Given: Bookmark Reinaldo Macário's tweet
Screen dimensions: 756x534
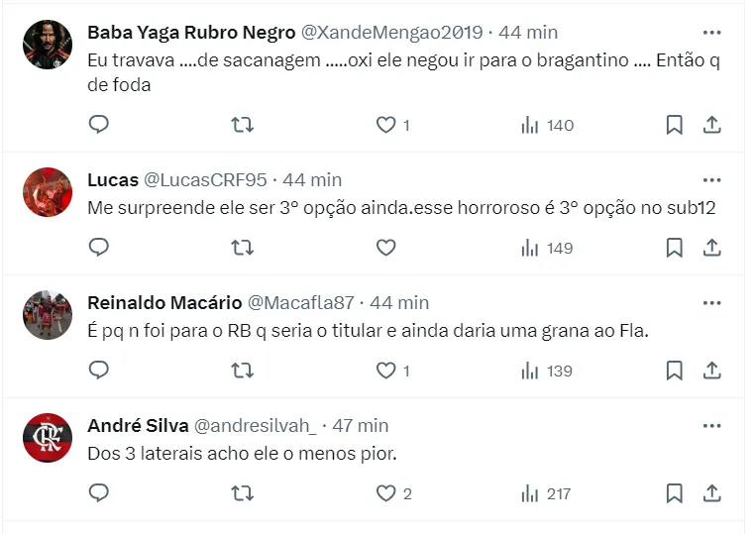Looking at the screenshot, I should [674, 371].
